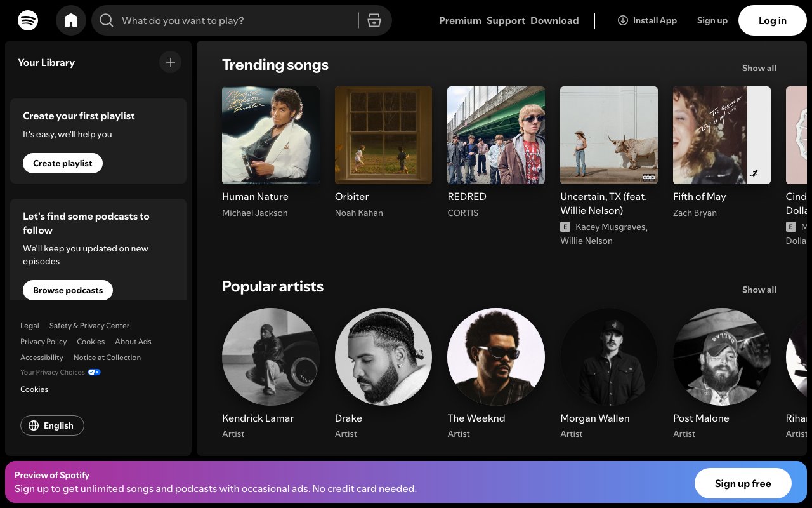Screen dimensions: 812x508
Task: Open REDRED cover art
Action: click(x=496, y=135)
